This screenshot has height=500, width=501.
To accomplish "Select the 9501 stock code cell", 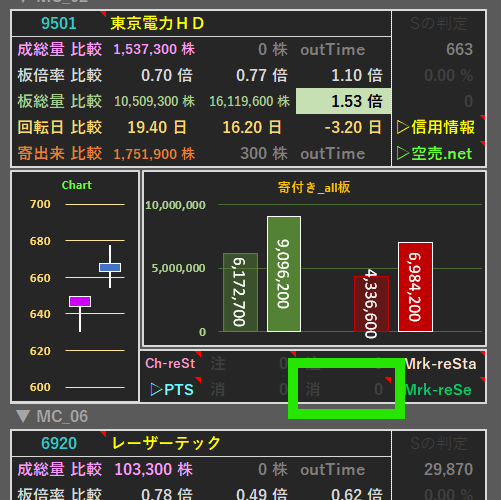I will pos(59,23).
